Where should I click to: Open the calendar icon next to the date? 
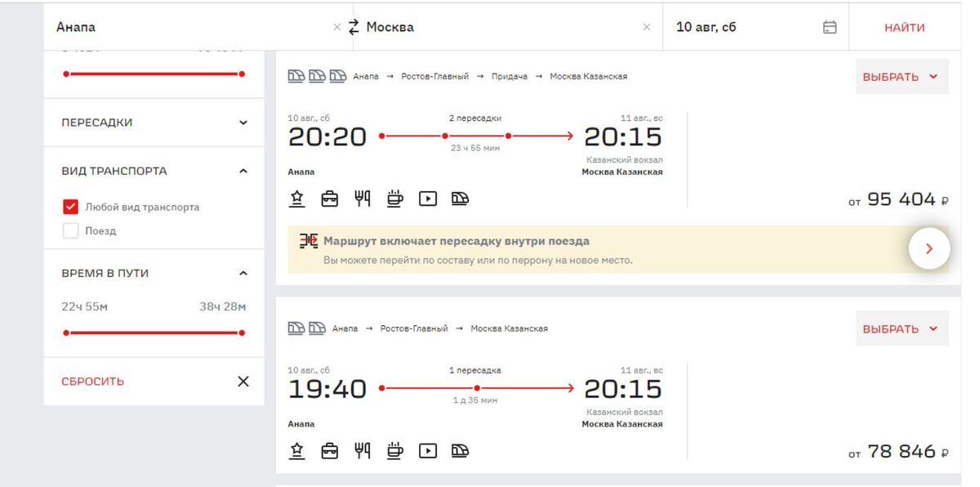pyautogui.click(x=829, y=26)
